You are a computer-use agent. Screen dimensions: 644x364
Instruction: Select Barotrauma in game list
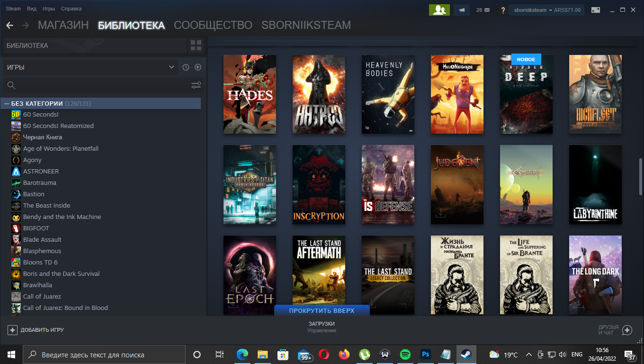(40, 182)
